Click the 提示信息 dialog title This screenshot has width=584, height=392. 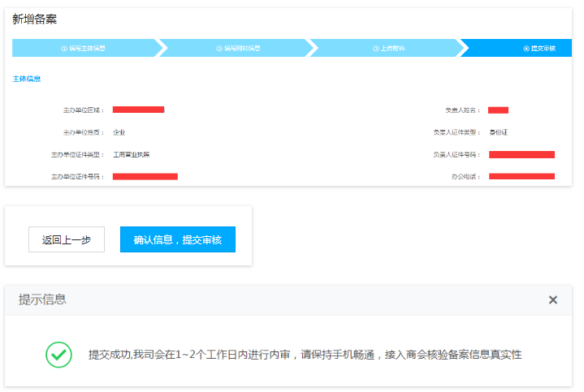(x=42, y=299)
